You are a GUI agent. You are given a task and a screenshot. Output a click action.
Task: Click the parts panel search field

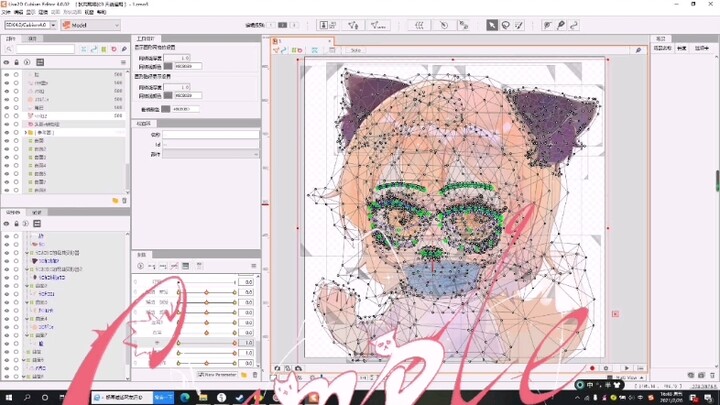(x=45, y=49)
